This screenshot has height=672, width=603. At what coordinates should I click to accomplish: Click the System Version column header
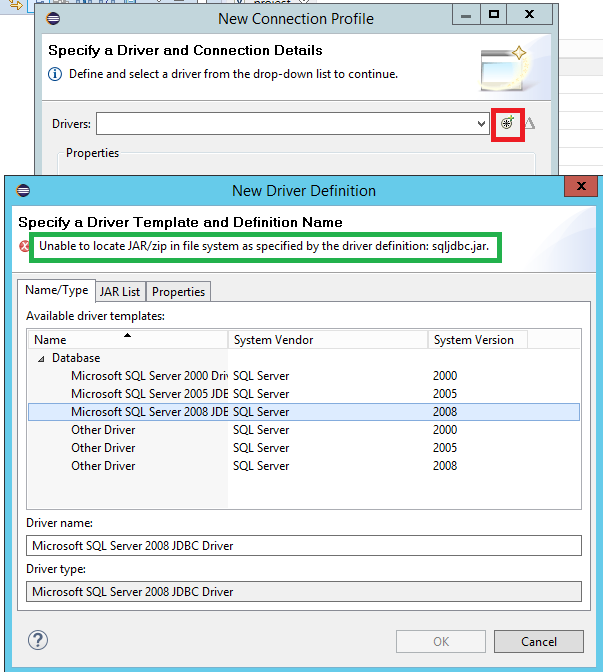476,340
